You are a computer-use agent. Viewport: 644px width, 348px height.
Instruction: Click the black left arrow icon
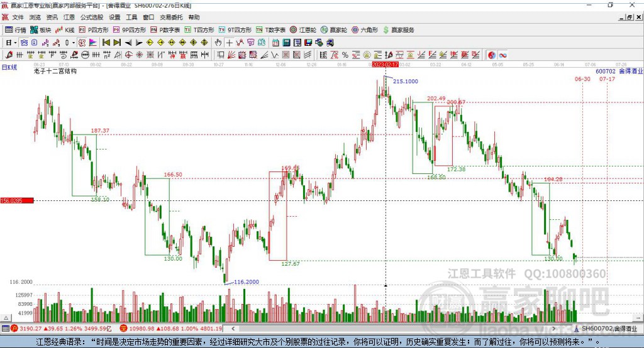pyautogui.click(x=128, y=43)
